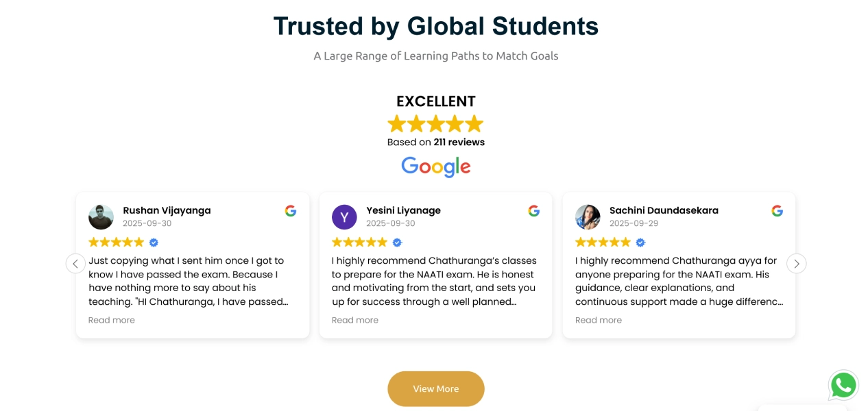Click verified badge on Rushan Vijayanga's review

click(x=154, y=242)
